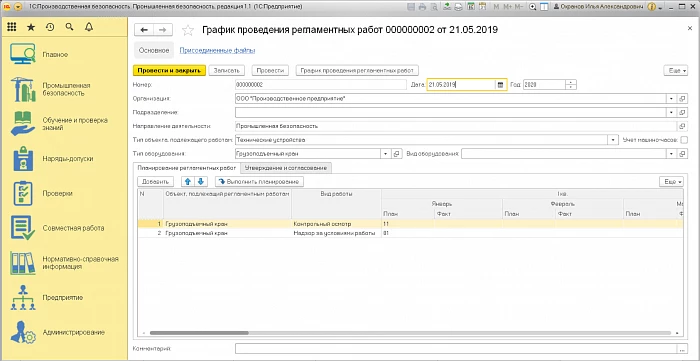Click the print preview icon in the title bar
700x361 pixels.
(434, 7)
